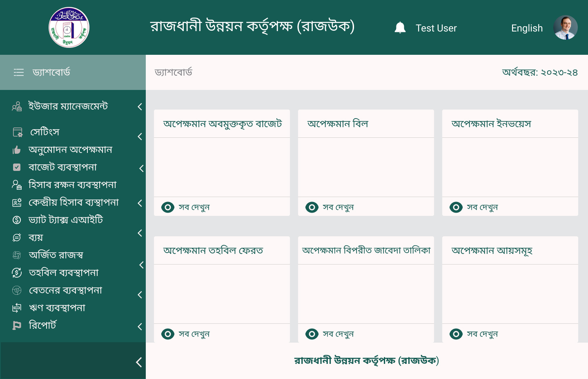Open ভ্যাট ট্যাক্স এআইটি menu item
The image size is (588, 379).
(66, 220)
